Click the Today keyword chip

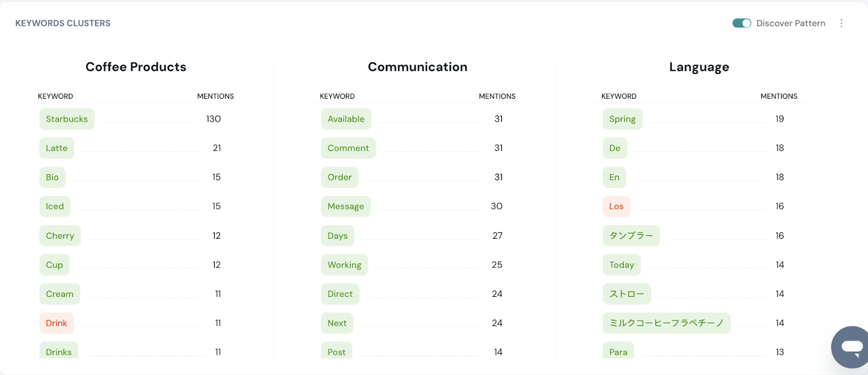(x=621, y=265)
